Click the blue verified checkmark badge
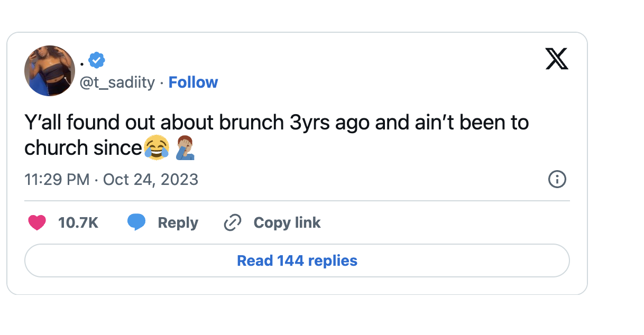This screenshot has height=335, width=644. (x=96, y=60)
